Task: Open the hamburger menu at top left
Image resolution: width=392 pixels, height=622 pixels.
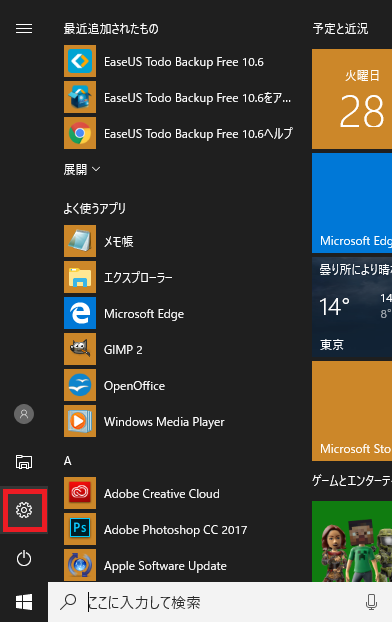Action: 24,29
